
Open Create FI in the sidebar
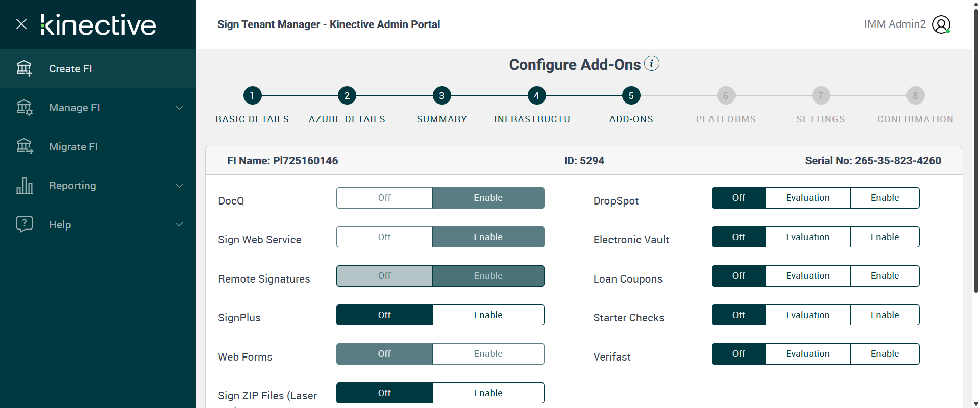pos(98,69)
